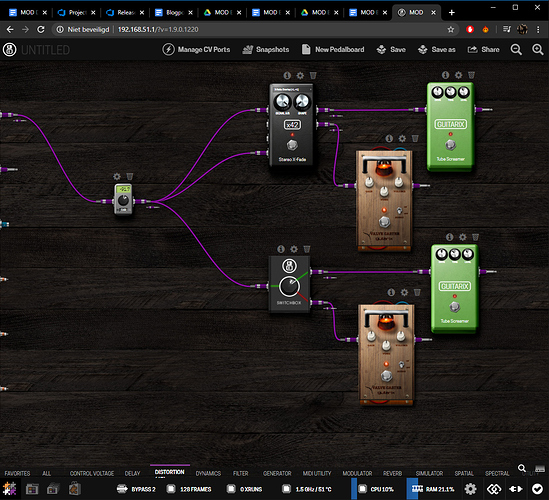Image resolution: width=549 pixels, height=500 pixels.
Task: Select the FAVORITES plugin category
Action: point(17,473)
